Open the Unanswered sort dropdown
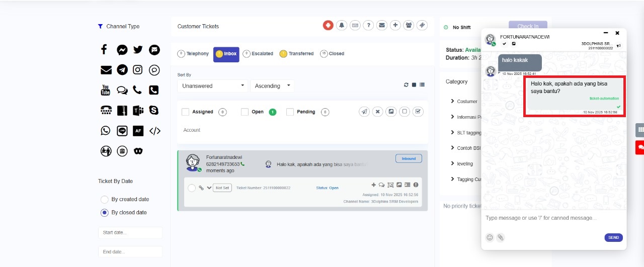 coord(212,86)
